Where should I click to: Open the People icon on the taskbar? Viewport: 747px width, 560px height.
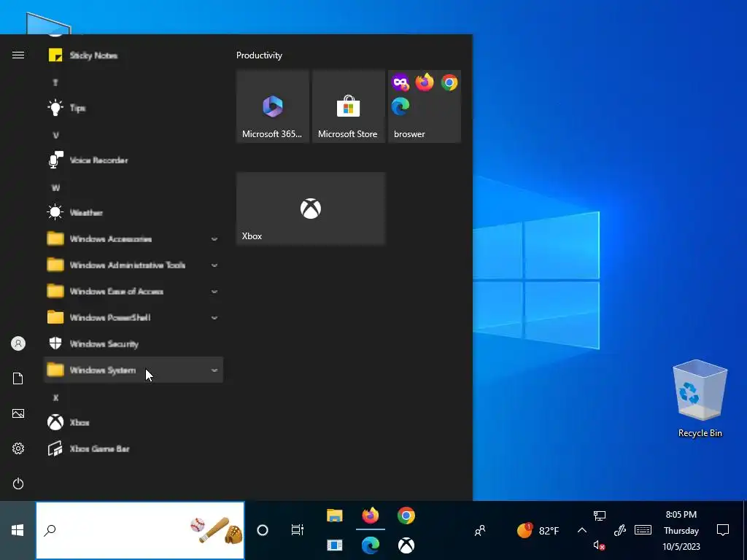pos(480,530)
